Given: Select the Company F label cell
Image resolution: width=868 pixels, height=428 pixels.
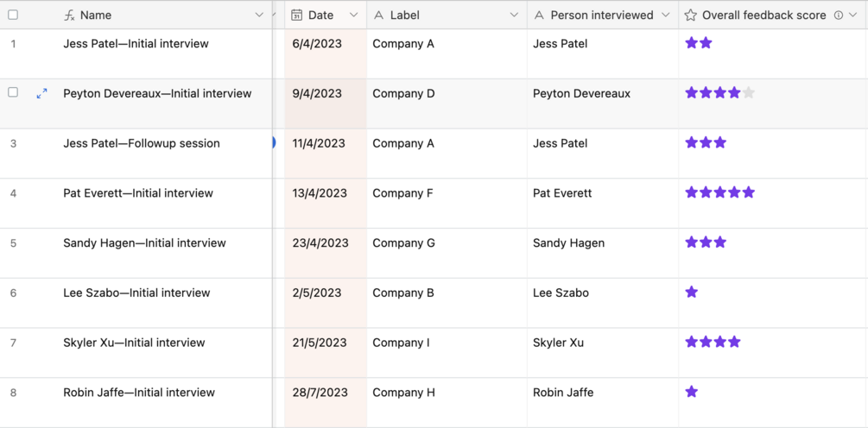Looking at the screenshot, I should point(447,193).
